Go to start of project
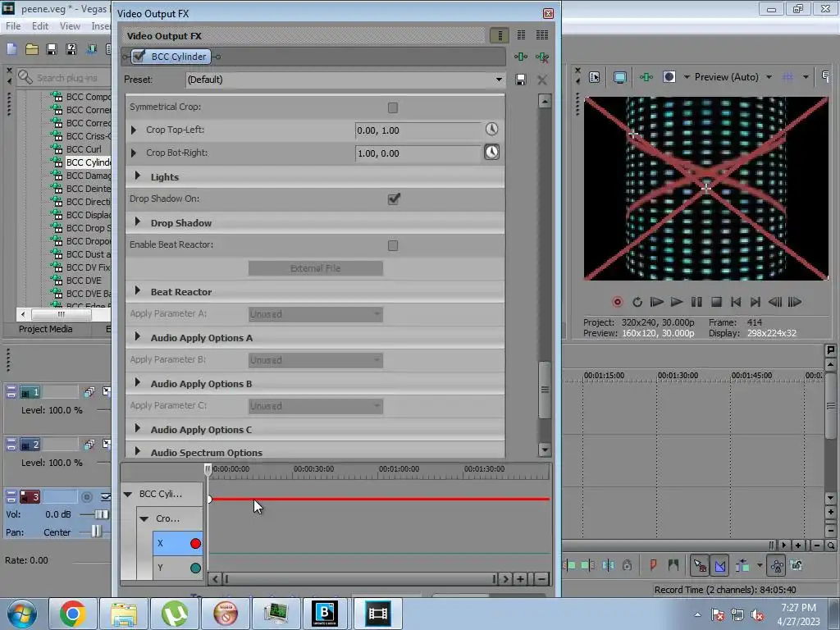Screen dimensions: 840x630 click(x=736, y=302)
